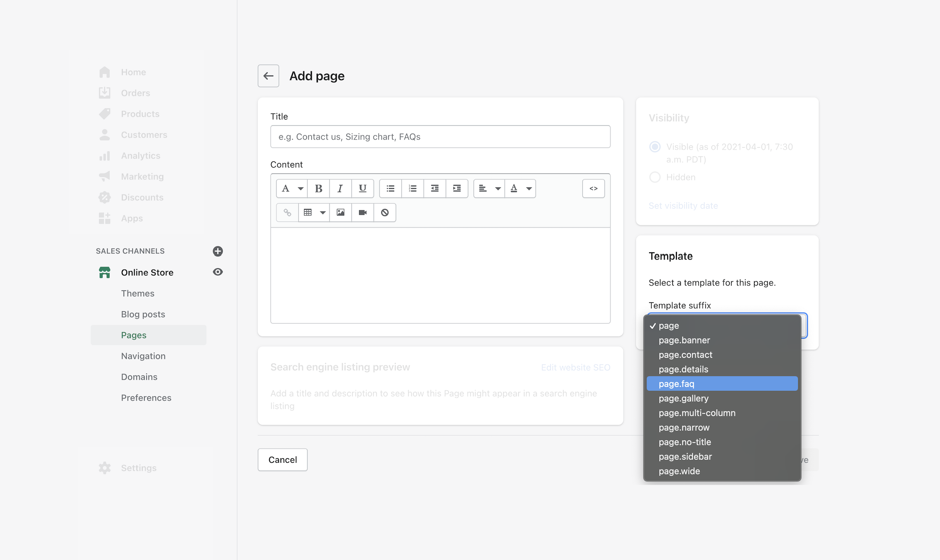
Task: Click the Cancel button
Action: coord(282,460)
